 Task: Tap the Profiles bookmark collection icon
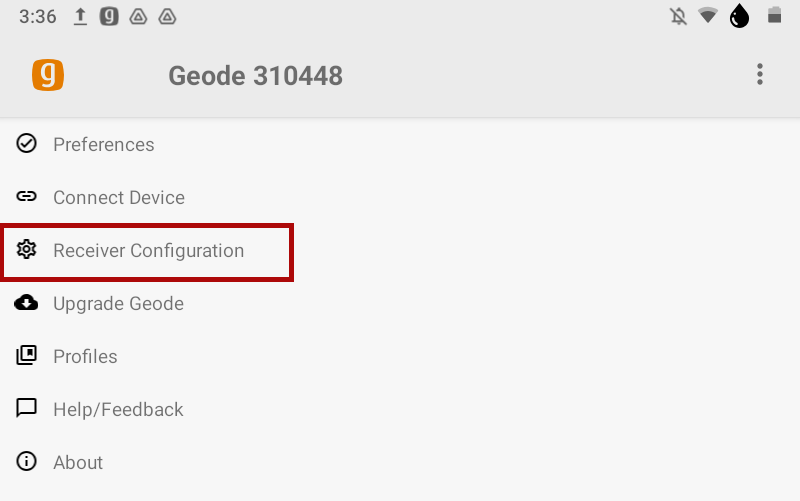27,356
